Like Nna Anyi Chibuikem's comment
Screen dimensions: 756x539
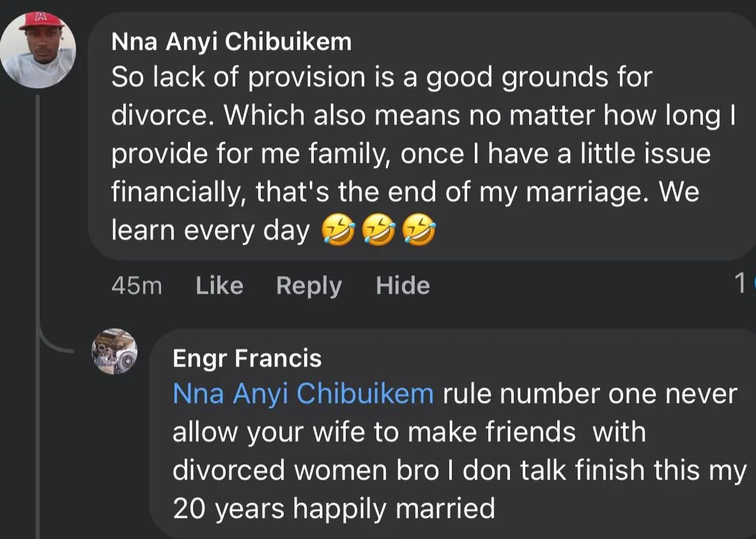(x=219, y=285)
